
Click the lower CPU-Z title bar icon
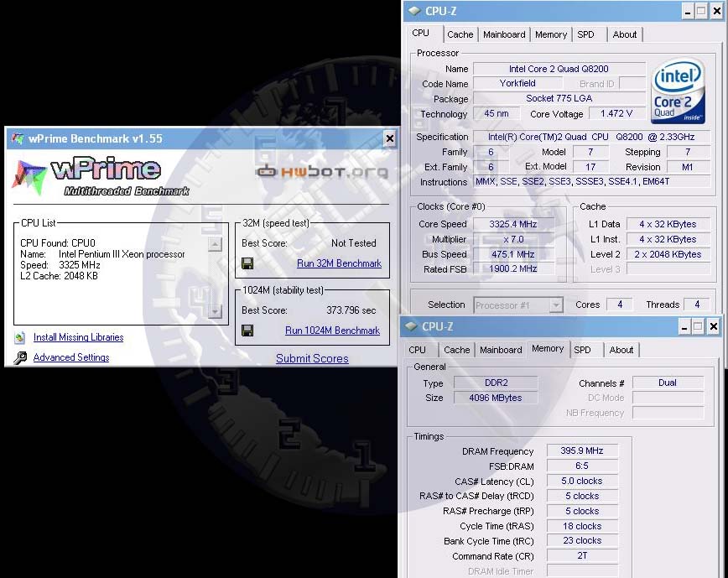coord(411,326)
